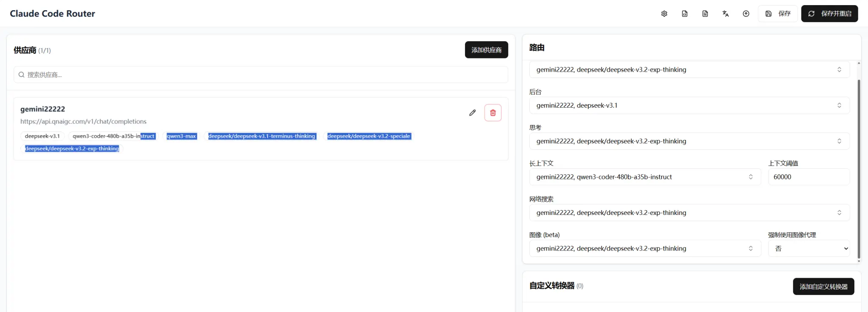Click search magnifier icon in provider search
The image size is (868, 312).
pos(21,75)
